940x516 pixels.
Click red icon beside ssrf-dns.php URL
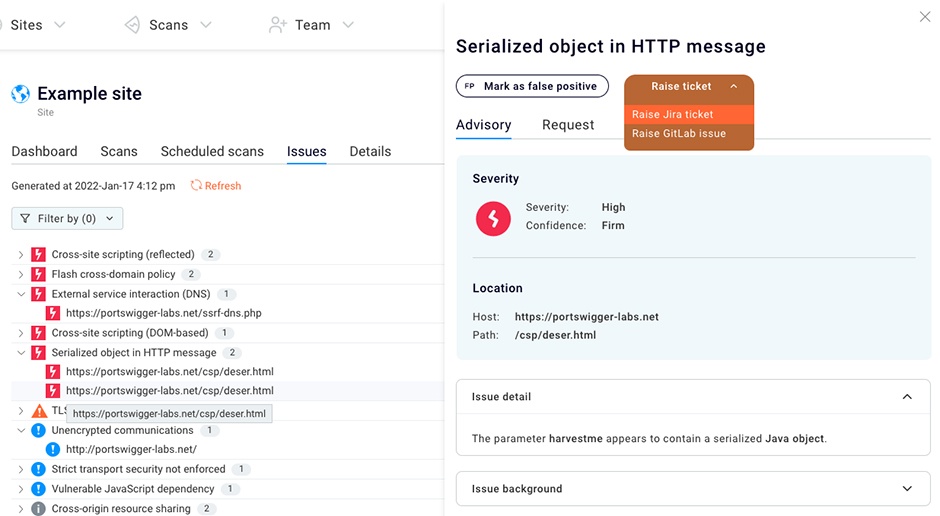point(53,313)
